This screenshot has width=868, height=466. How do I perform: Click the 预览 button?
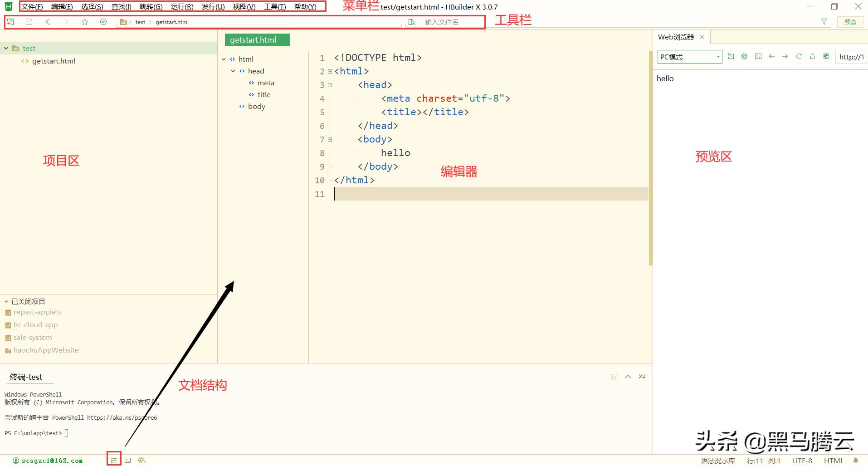tap(850, 22)
